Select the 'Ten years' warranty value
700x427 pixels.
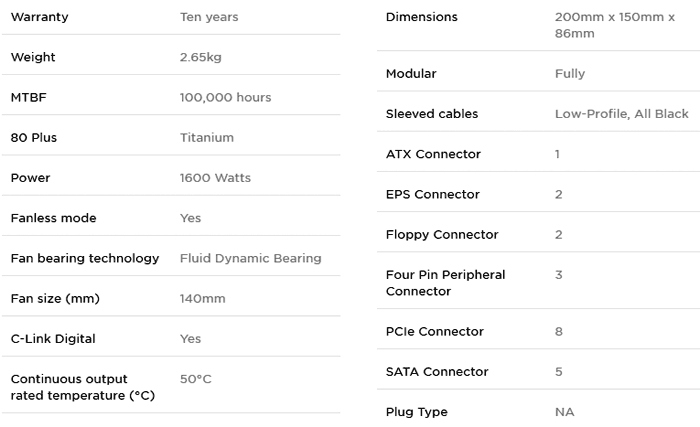click(209, 17)
